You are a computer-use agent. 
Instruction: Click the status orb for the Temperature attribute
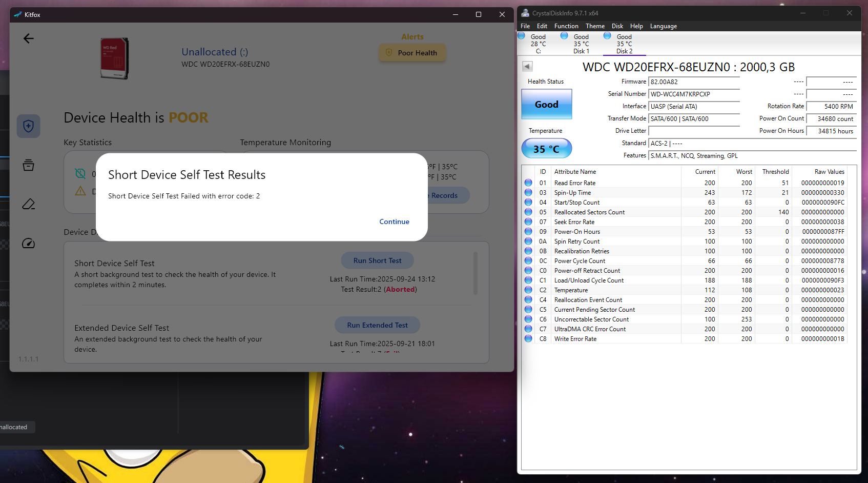coord(528,290)
